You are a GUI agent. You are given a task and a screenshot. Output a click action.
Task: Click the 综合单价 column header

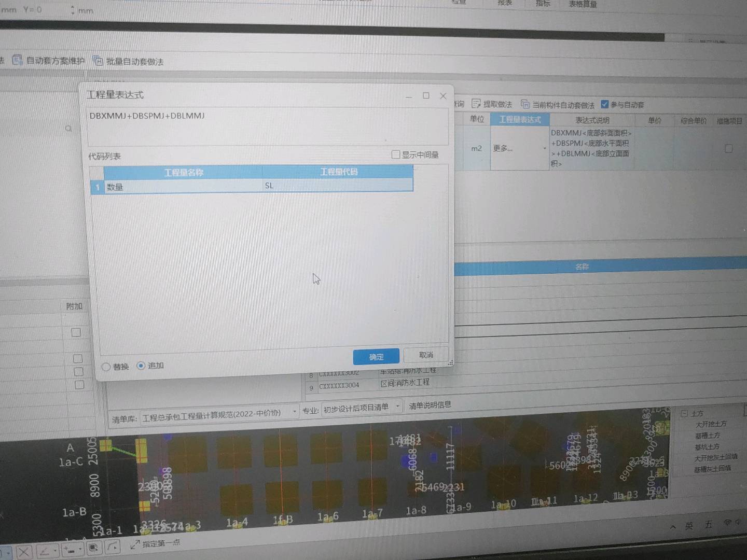pos(694,121)
